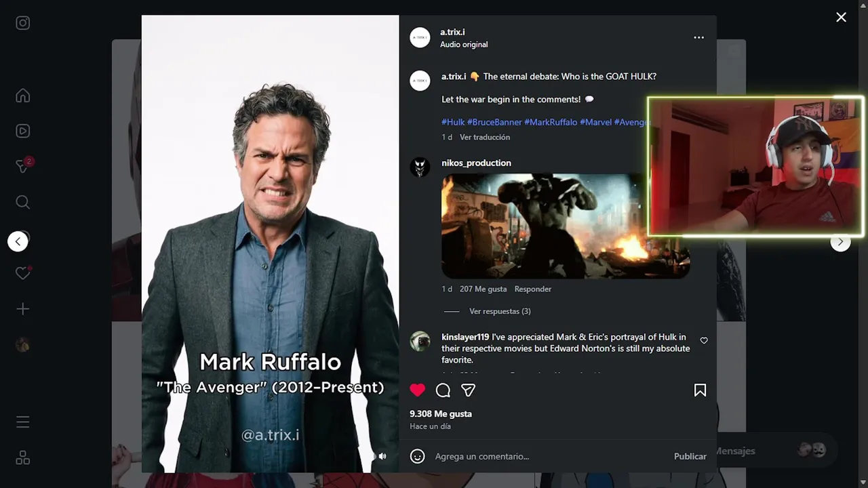Go to next post arrow
This screenshot has height=488, width=868.
(841, 242)
